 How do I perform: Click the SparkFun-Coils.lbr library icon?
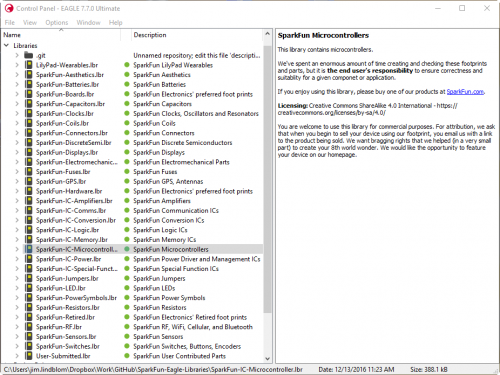point(29,123)
